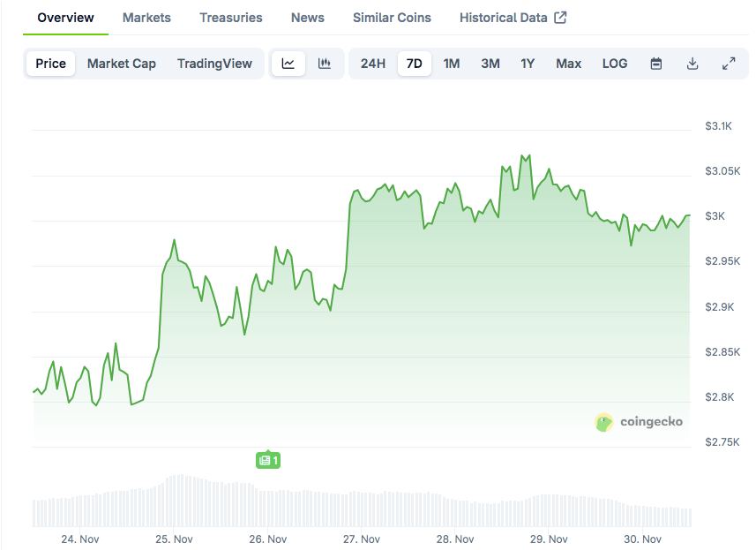Open the TradingView chart mode
Viewport: 756px width, 550px height.
[x=214, y=64]
